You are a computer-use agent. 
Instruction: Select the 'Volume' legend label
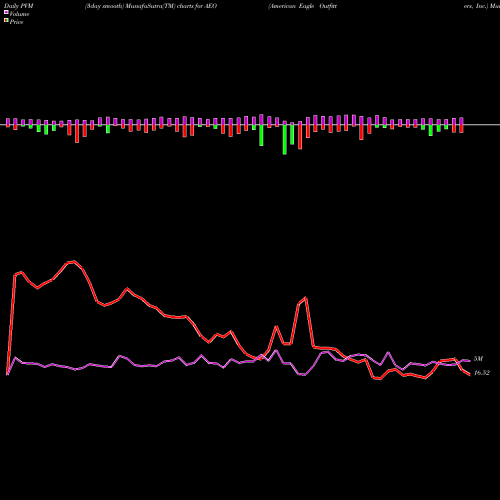pyautogui.click(x=19, y=14)
